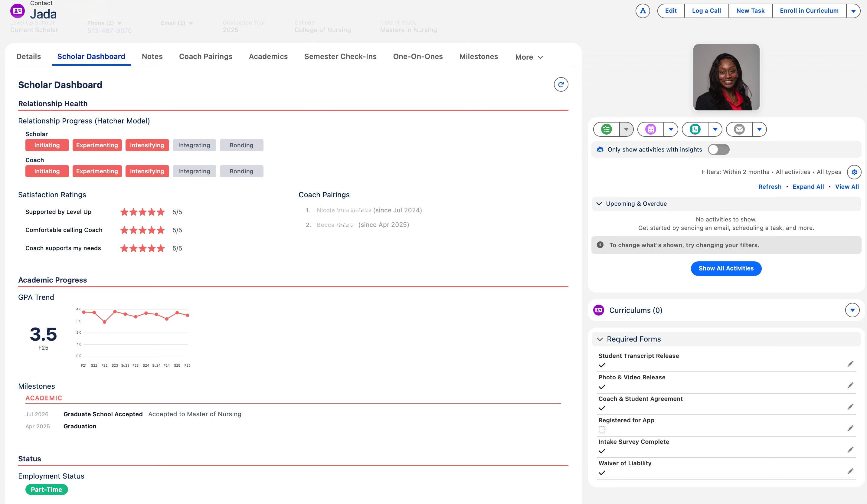The width and height of the screenshot is (867, 504).
Task: Click the purple New Event calendar icon
Action: click(x=650, y=129)
